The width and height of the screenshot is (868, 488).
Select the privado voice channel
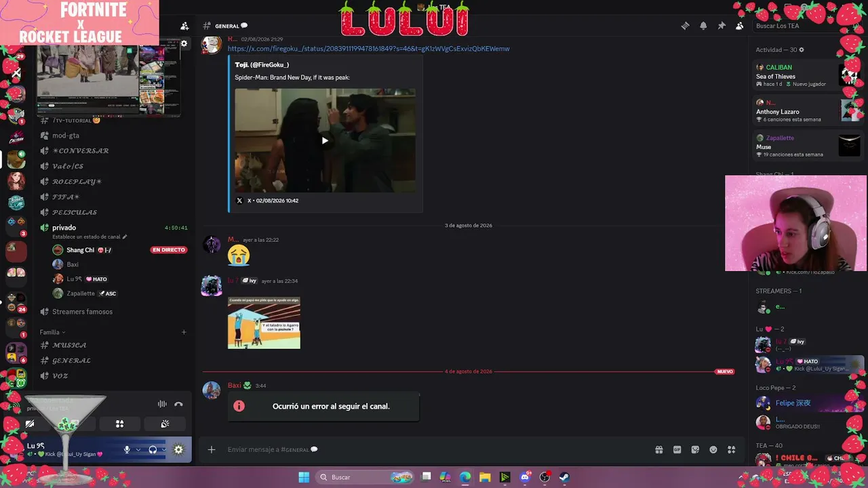64,228
